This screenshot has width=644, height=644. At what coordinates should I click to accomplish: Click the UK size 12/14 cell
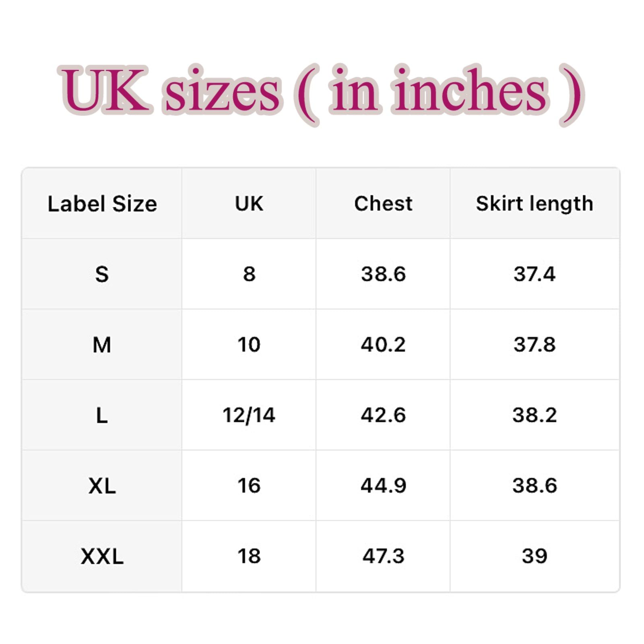pos(249,415)
